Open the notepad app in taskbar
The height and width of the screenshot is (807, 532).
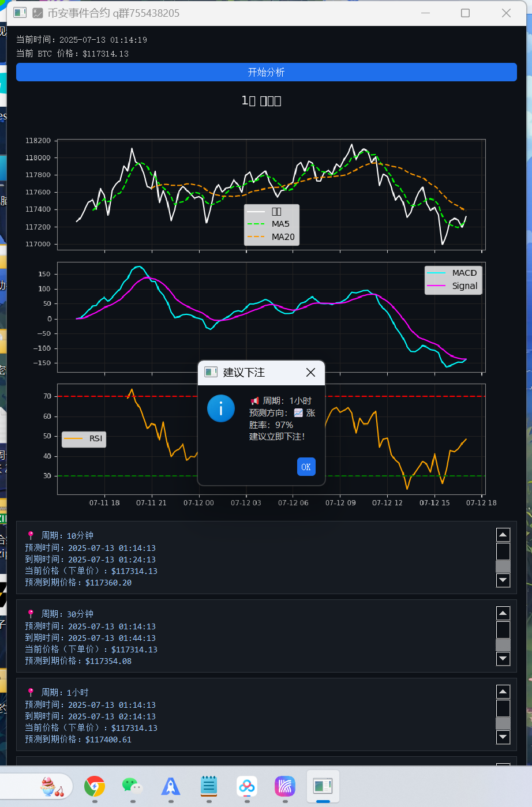208,786
